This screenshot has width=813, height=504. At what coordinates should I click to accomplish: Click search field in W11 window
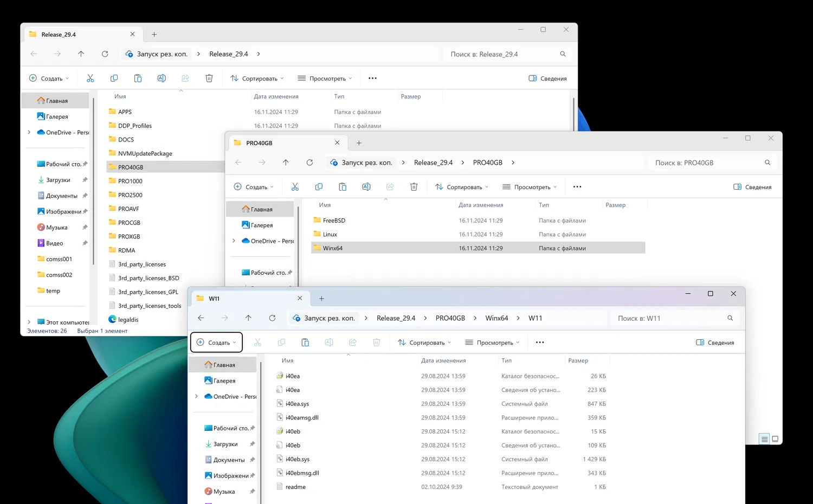675,318
